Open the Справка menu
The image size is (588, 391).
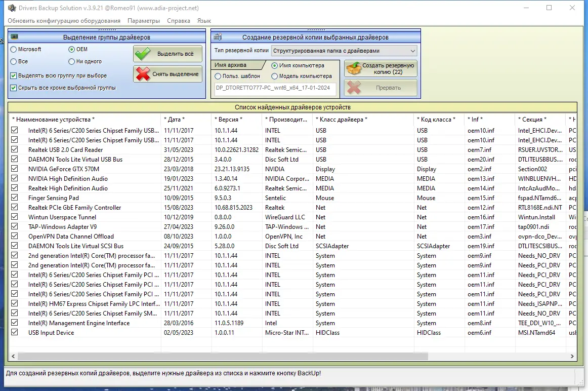pyautogui.click(x=179, y=21)
